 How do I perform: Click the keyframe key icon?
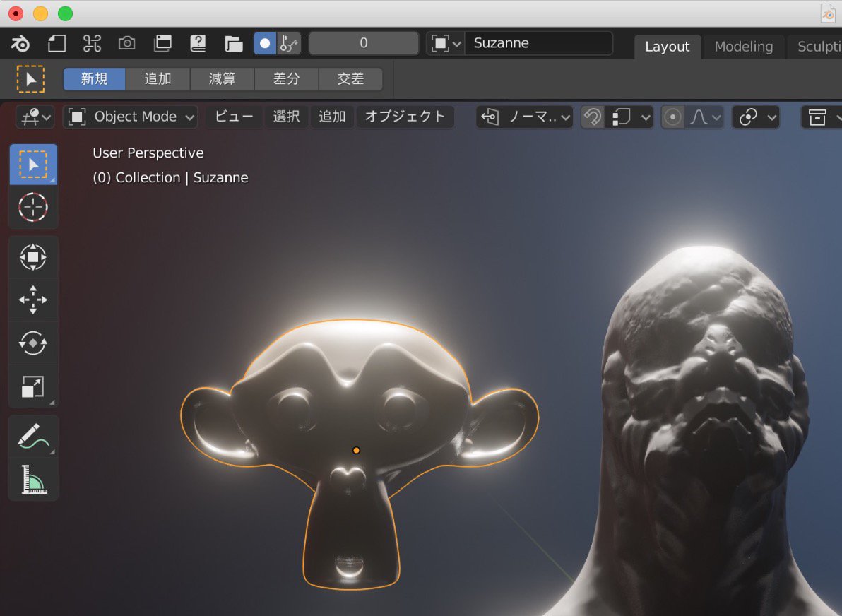point(289,43)
